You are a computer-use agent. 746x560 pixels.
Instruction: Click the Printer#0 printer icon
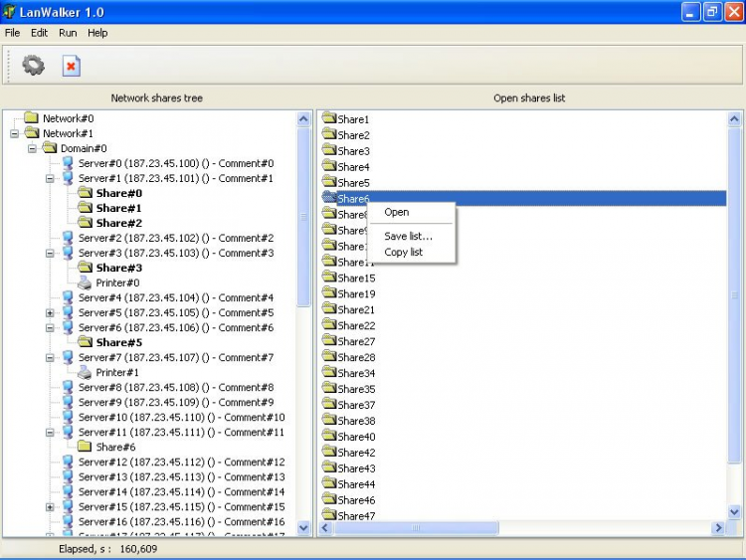click(x=86, y=282)
